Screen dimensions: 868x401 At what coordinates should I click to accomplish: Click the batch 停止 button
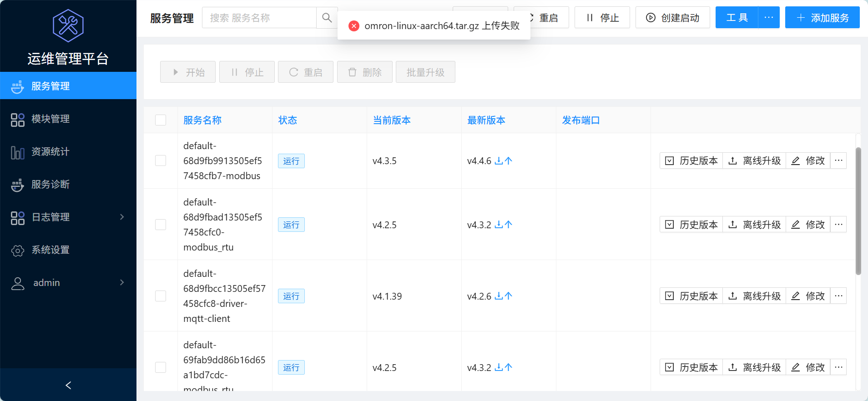tap(247, 72)
